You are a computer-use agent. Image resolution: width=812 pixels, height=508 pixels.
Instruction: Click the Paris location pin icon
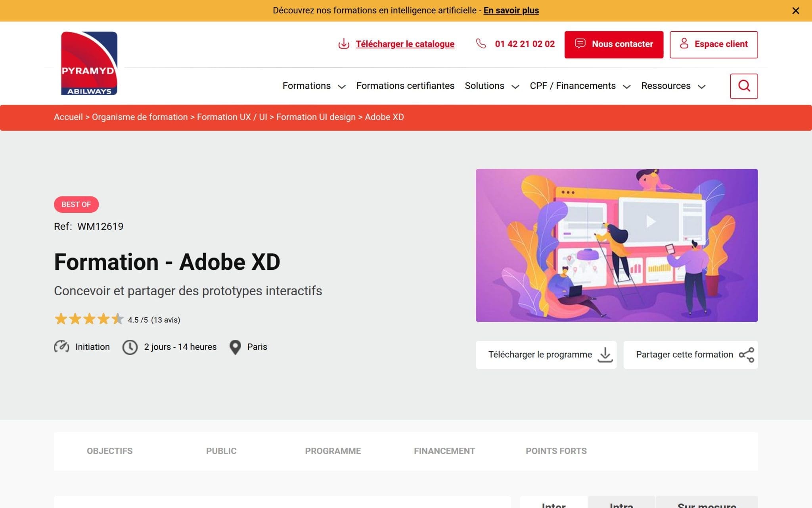pos(235,347)
